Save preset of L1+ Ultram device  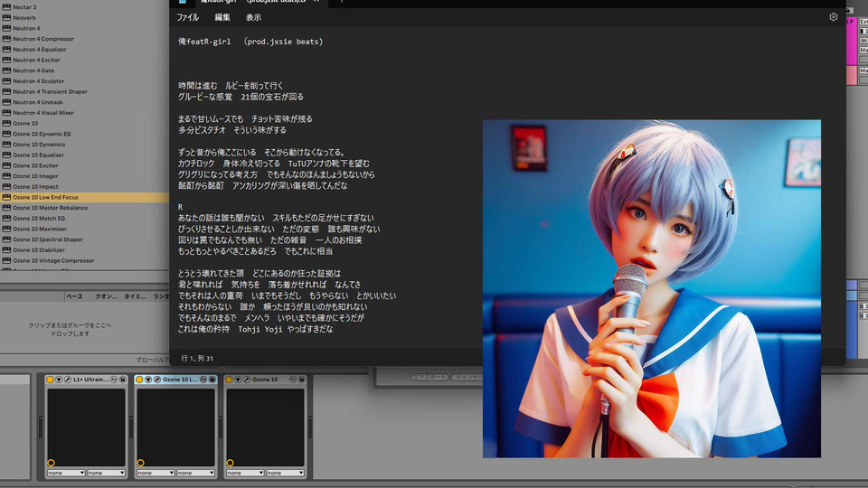point(123,380)
